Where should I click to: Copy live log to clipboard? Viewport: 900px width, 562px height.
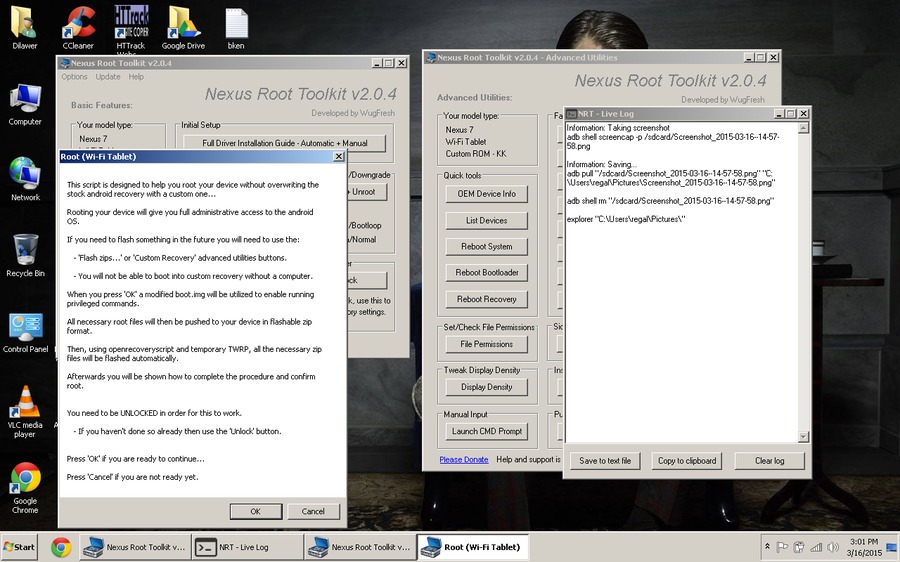coord(687,460)
